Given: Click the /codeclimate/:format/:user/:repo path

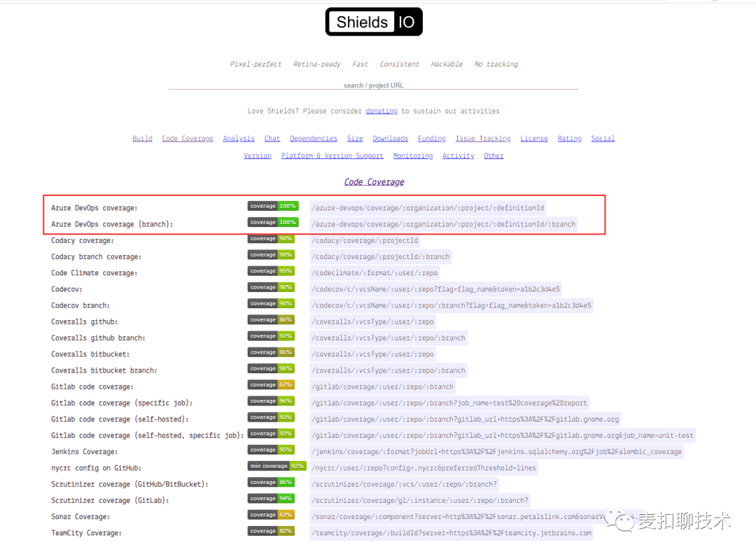Looking at the screenshot, I should coord(374,272).
